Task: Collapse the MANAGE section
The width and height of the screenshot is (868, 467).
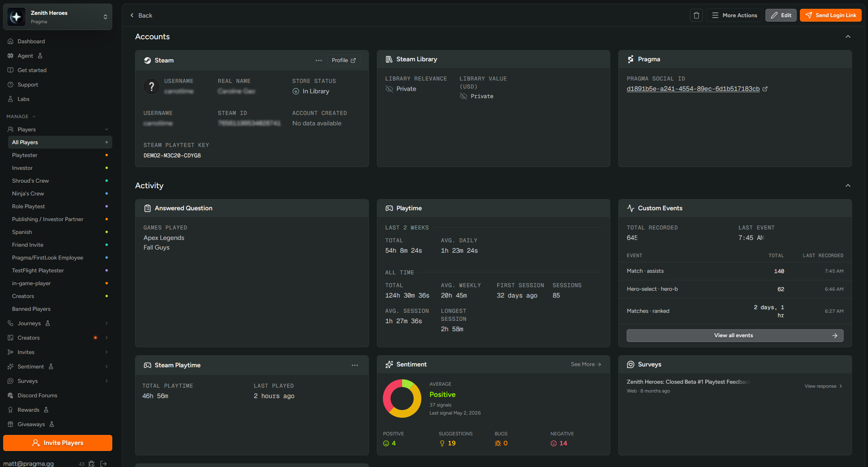Action: pos(21,117)
